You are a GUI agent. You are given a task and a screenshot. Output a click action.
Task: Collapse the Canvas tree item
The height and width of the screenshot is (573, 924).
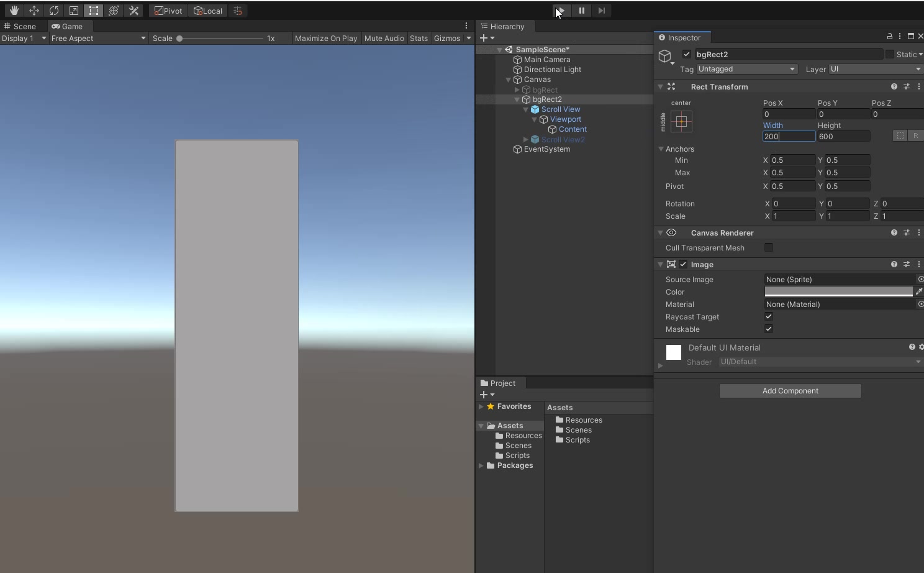point(509,80)
